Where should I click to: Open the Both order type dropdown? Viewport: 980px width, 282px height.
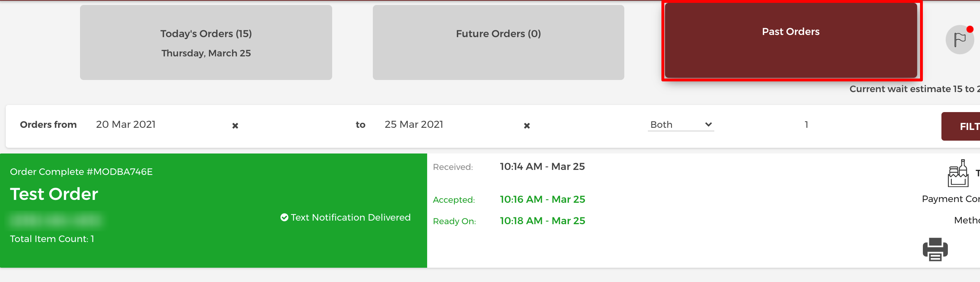pyautogui.click(x=681, y=125)
